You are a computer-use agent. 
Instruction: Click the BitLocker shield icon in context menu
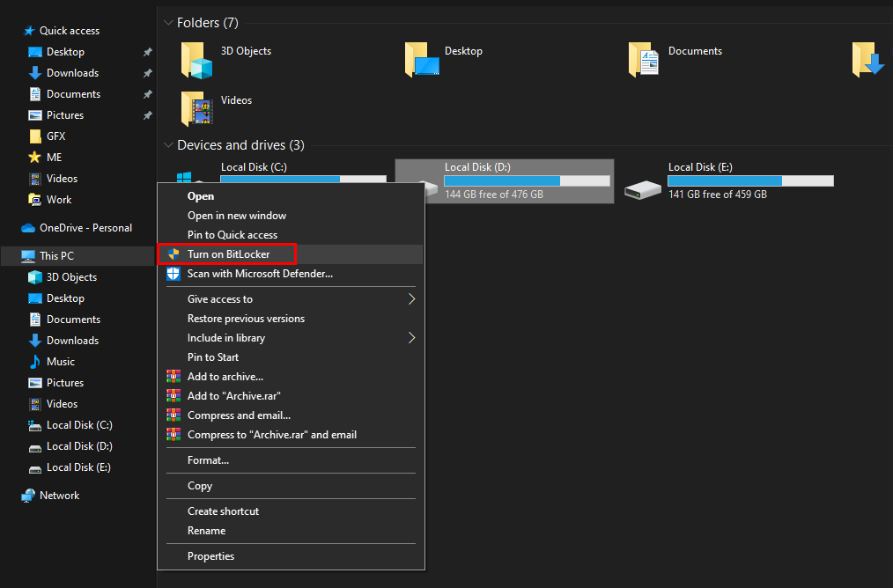(x=173, y=254)
